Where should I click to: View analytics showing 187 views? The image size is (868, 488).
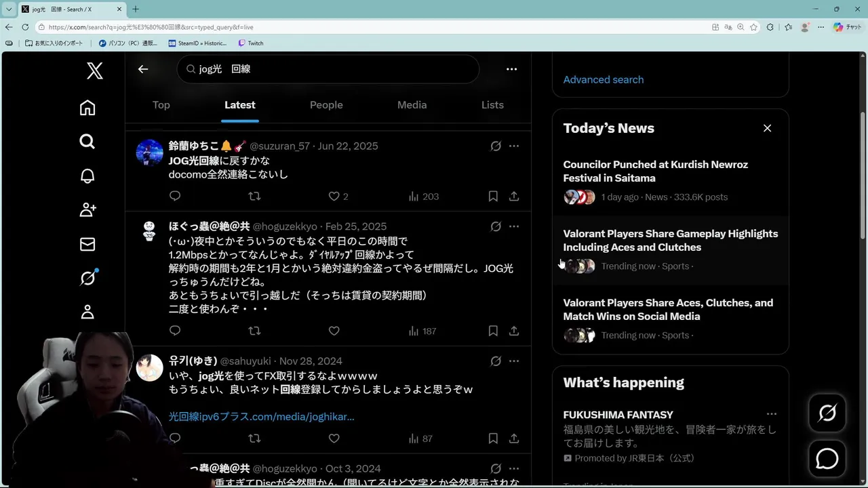click(422, 331)
